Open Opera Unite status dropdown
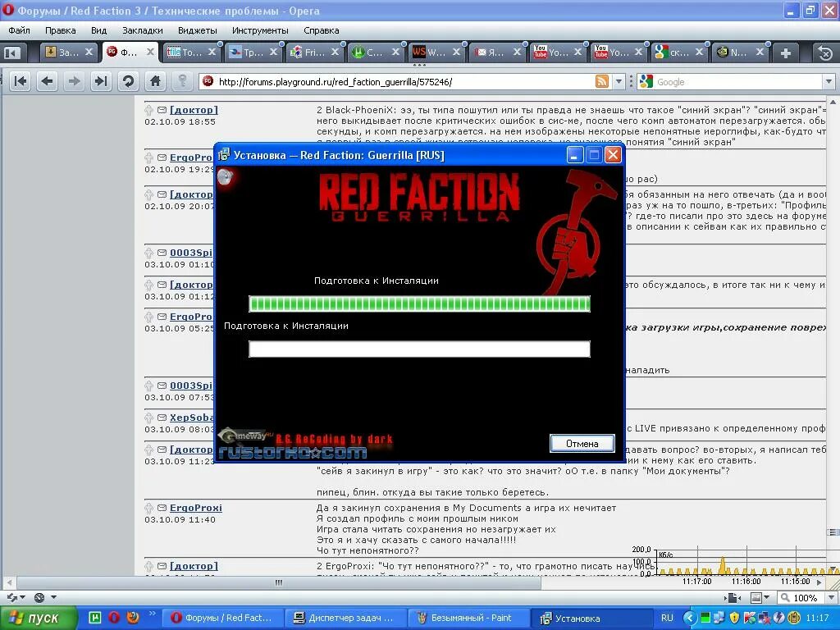This screenshot has width=840, height=630. 45,597
